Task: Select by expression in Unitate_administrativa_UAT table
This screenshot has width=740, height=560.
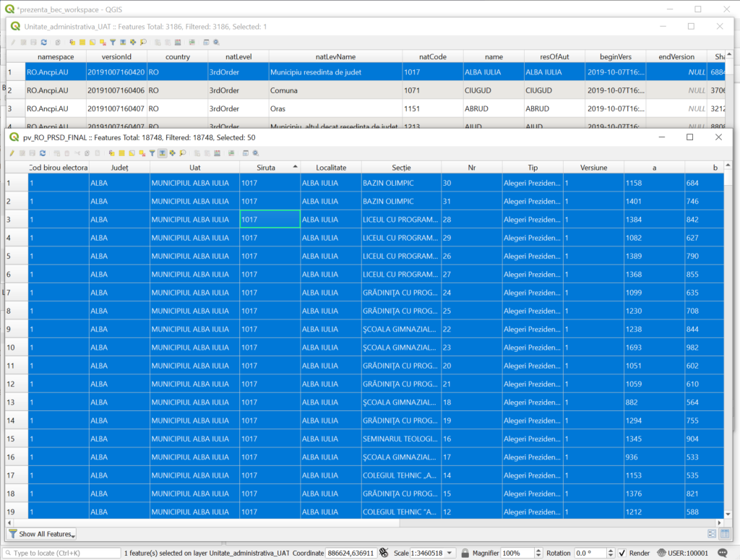Action: 72,43
